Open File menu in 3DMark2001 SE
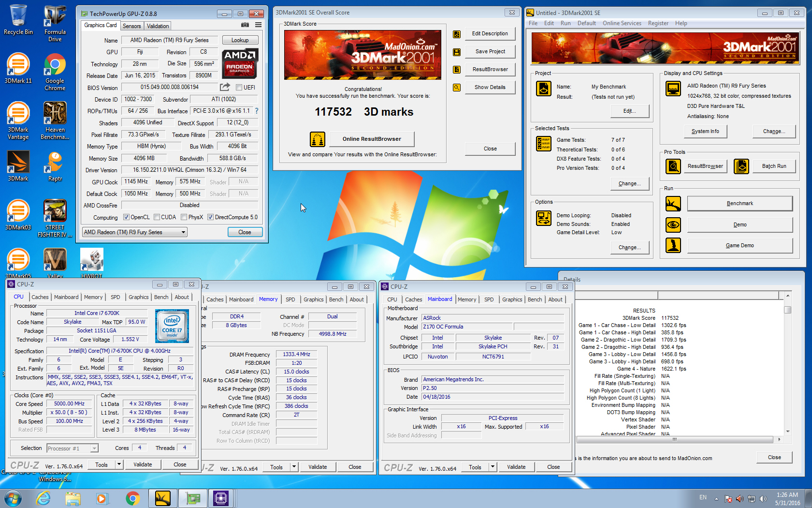This screenshot has height=508, width=812. (x=533, y=23)
